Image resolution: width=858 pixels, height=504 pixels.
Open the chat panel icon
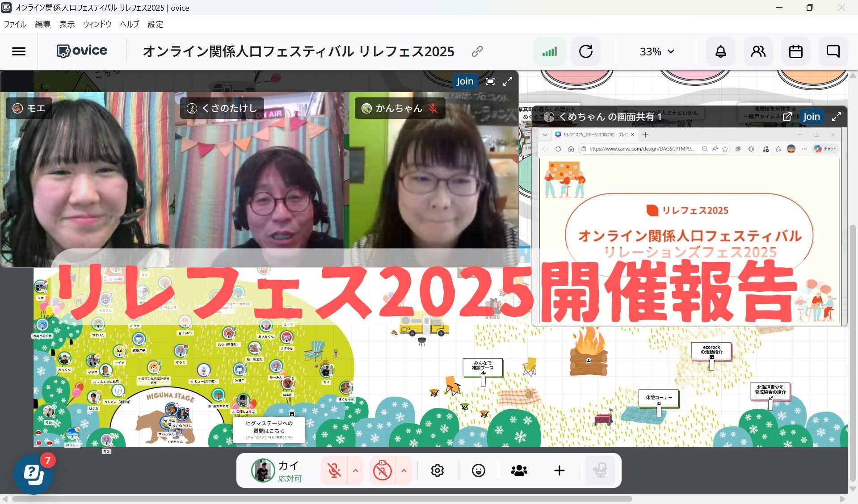[833, 51]
